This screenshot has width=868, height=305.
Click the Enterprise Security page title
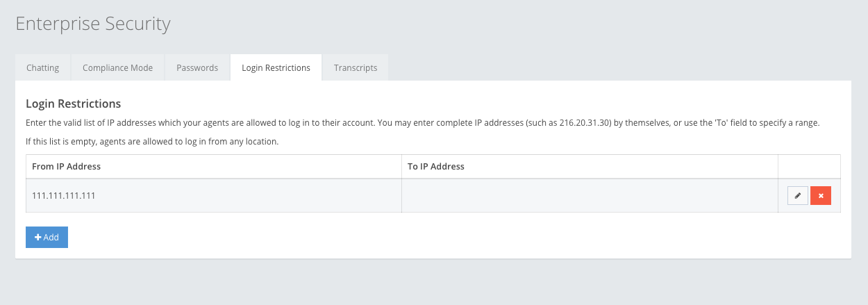pos(93,24)
